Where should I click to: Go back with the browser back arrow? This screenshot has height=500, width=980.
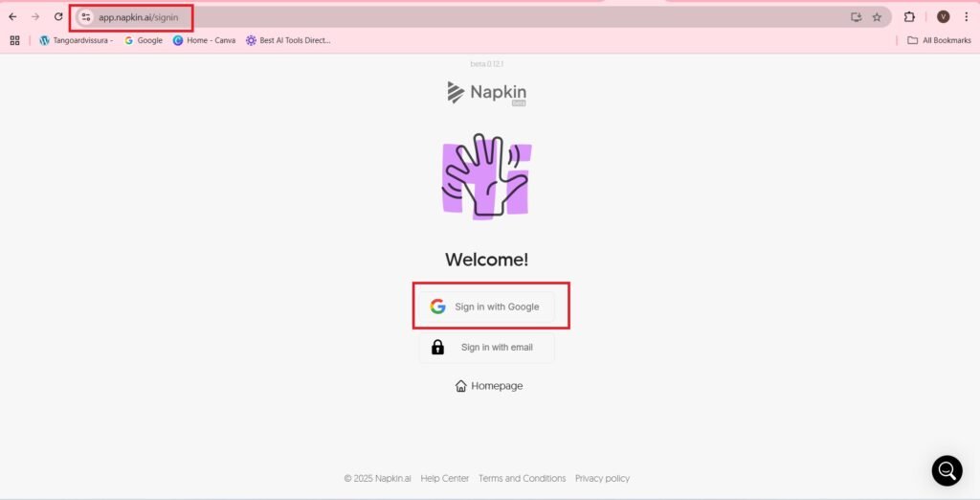pos(12,17)
